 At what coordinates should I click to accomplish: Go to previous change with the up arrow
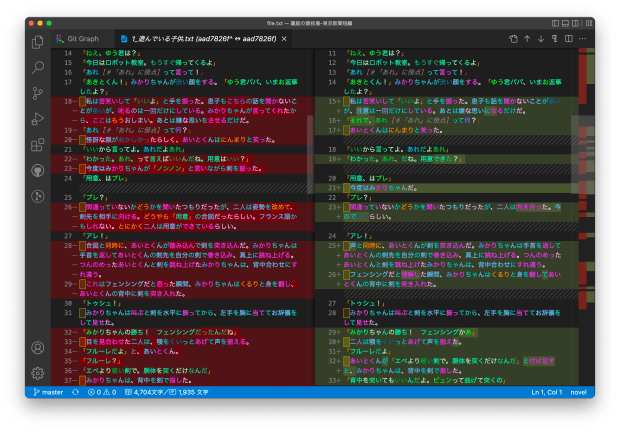527,39
